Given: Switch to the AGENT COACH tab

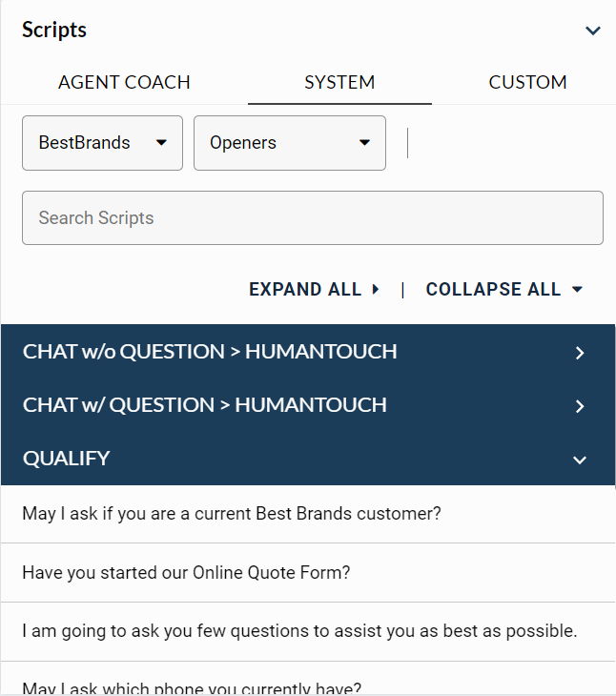Looking at the screenshot, I should [124, 82].
